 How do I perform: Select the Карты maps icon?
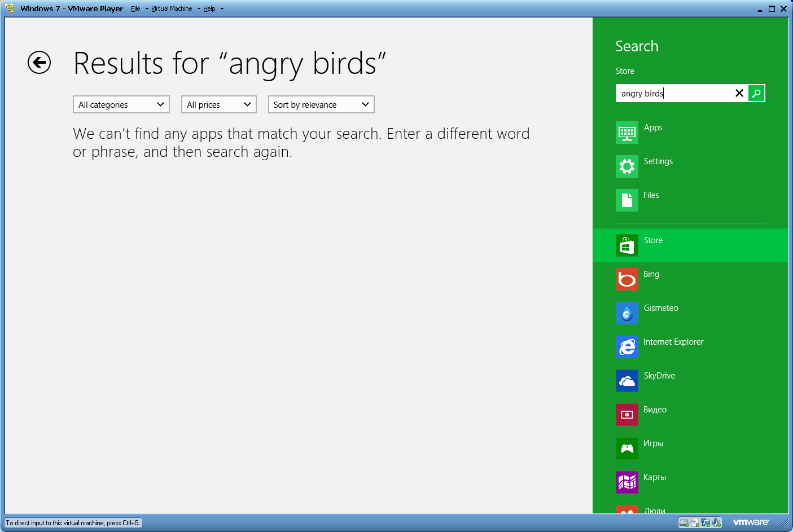point(626,482)
